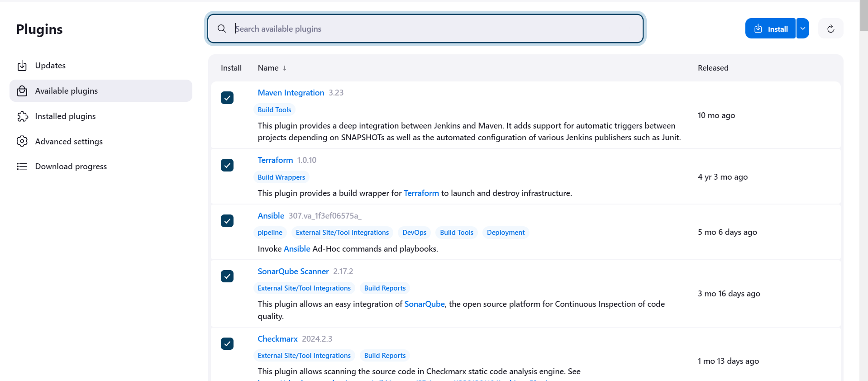868x381 pixels.
Task: Click the DevOps tag
Action: 415,233
